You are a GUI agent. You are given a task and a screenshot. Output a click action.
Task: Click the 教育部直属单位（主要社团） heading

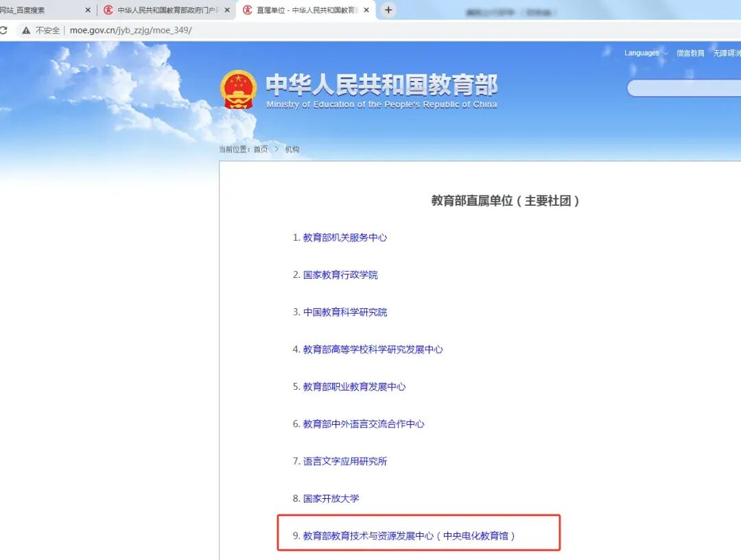[505, 201]
